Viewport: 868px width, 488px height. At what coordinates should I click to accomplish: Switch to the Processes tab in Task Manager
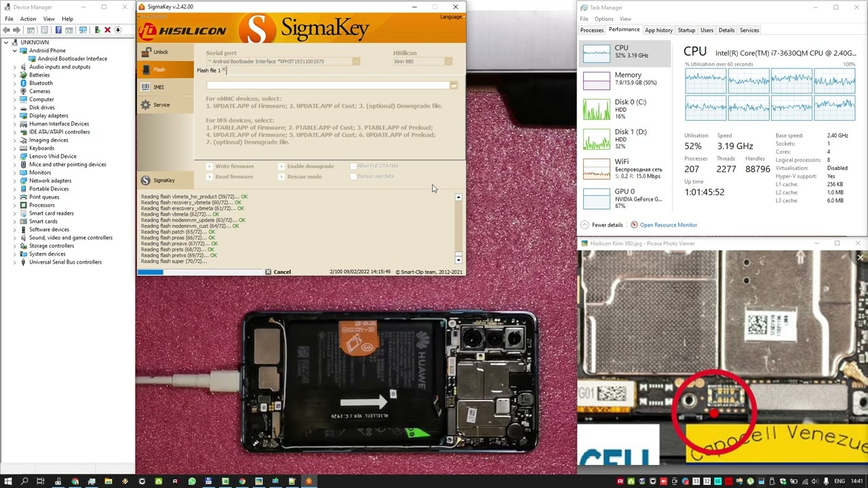(591, 30)
